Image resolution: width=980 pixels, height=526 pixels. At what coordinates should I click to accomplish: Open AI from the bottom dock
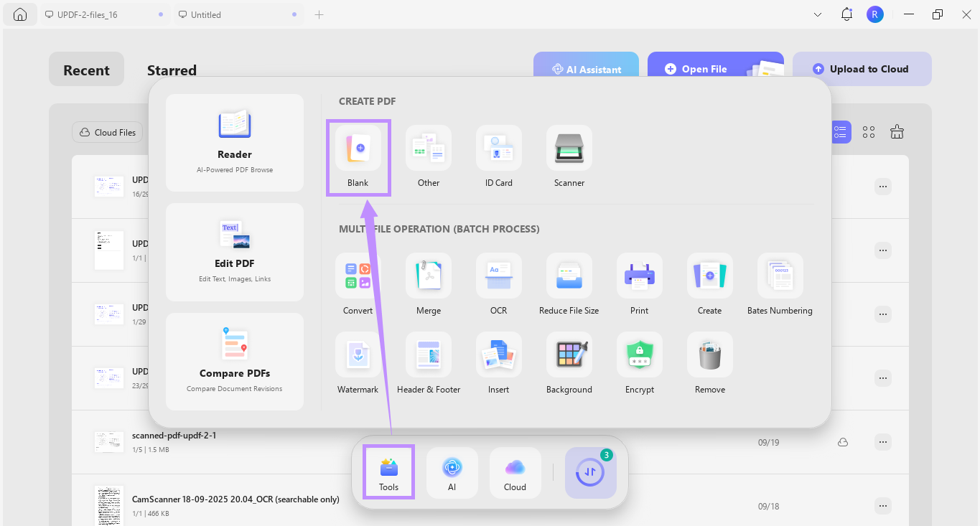pos(452,472)
